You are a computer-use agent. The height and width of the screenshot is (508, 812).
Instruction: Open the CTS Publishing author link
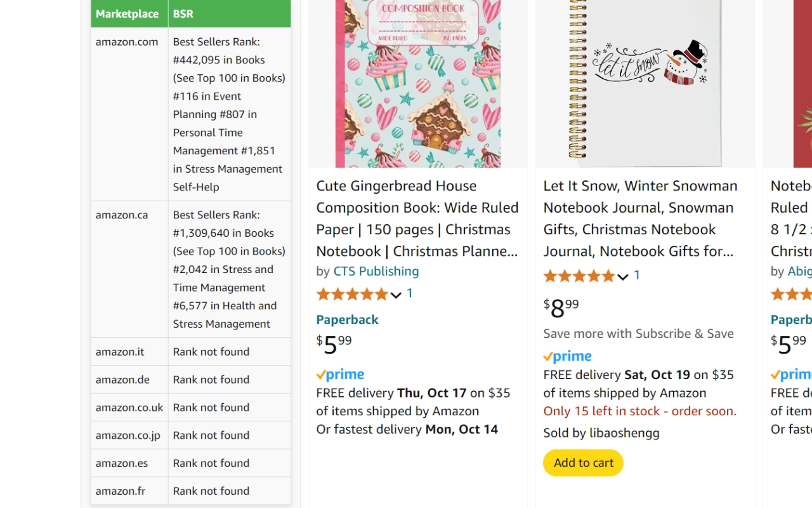pyautogui.click(x=376, y=271)
